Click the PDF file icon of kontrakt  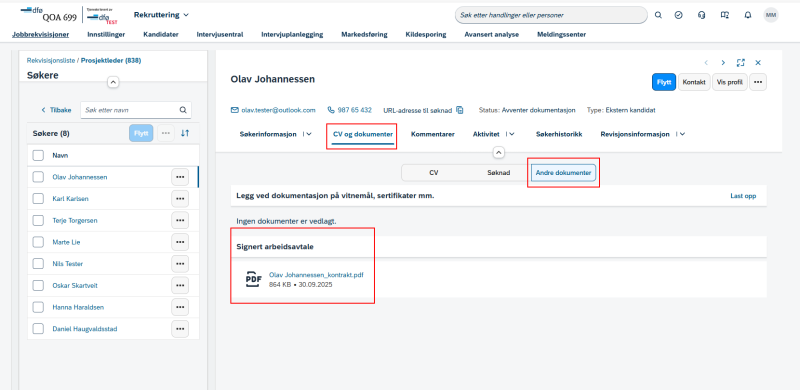(x=254, y=279)
